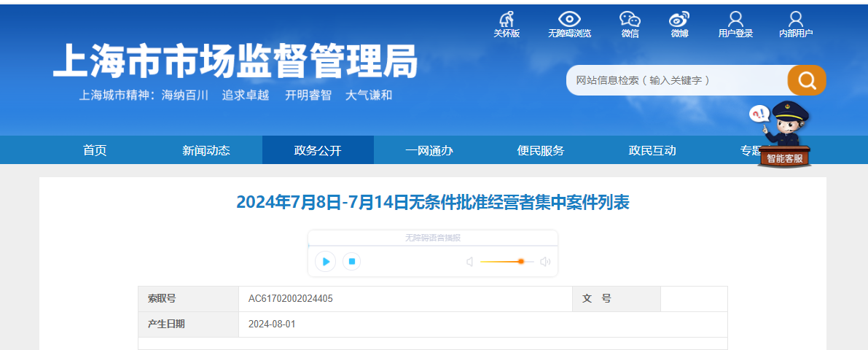The width and height of the screenshot is (868, 350).
Task: Open the 新闻动态 navigation menu
Action: click(206, 150)
